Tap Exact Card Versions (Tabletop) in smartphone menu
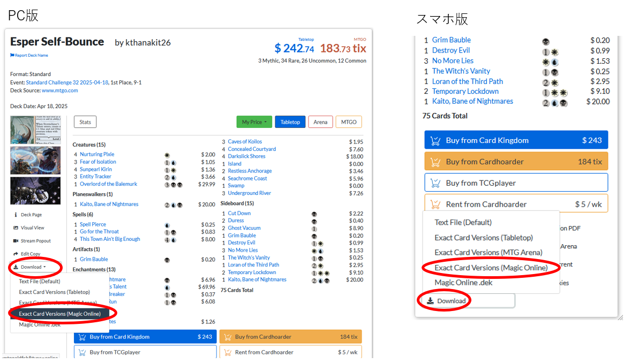This screenshot has width=631, height=364. tap(484, 238)
